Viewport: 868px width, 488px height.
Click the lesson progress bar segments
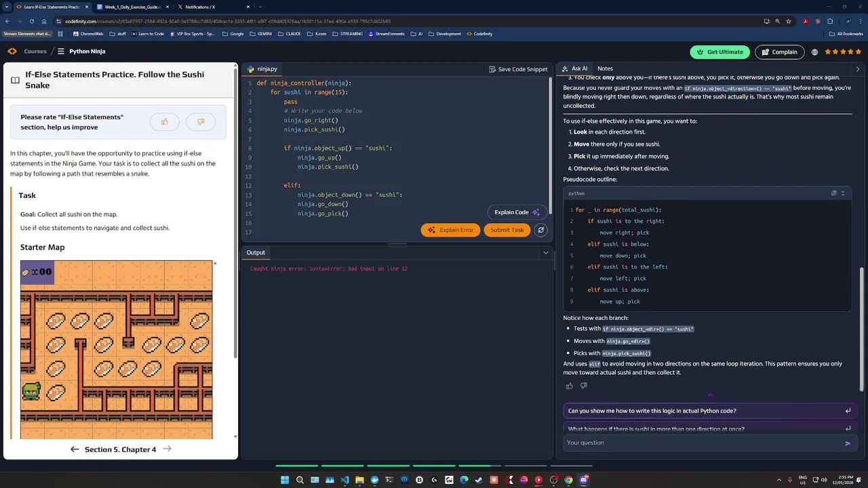click(434, 466)
